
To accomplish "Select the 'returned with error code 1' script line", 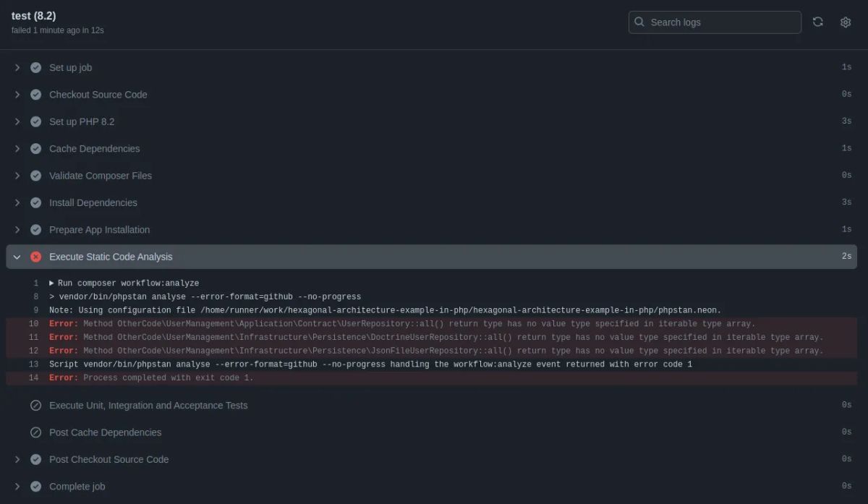I will point(370,364).
